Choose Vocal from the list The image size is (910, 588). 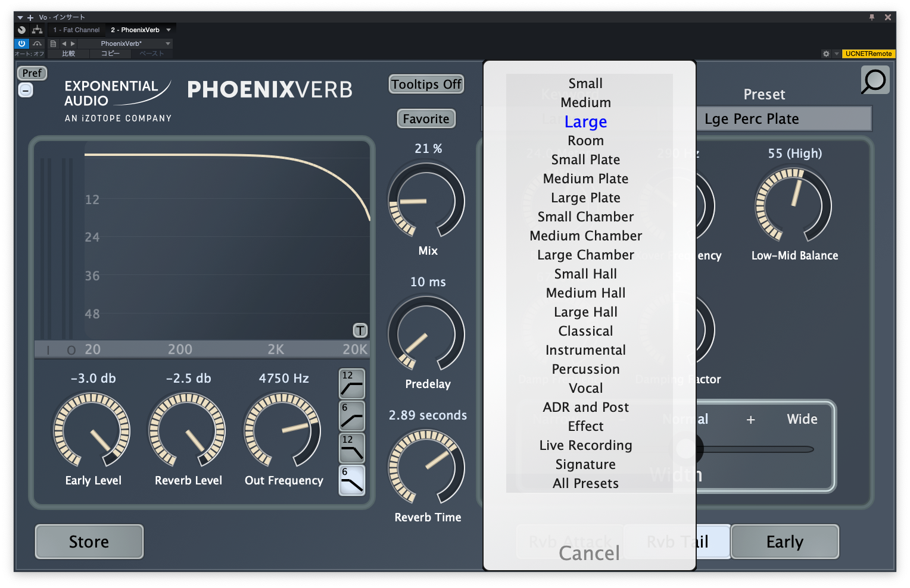585,388
